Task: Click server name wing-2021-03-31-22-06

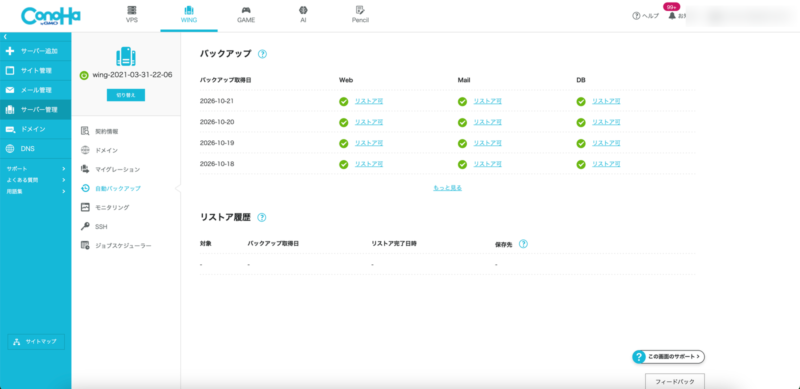Action: click(132, 75)
